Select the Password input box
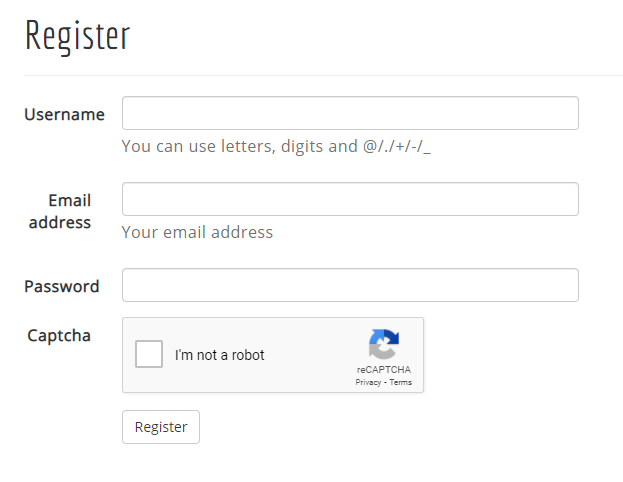This screenshot has width=623, height=482. coord(350,285)
